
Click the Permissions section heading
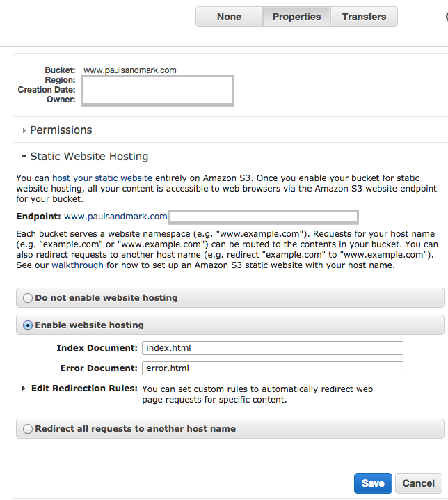[61, 130]
